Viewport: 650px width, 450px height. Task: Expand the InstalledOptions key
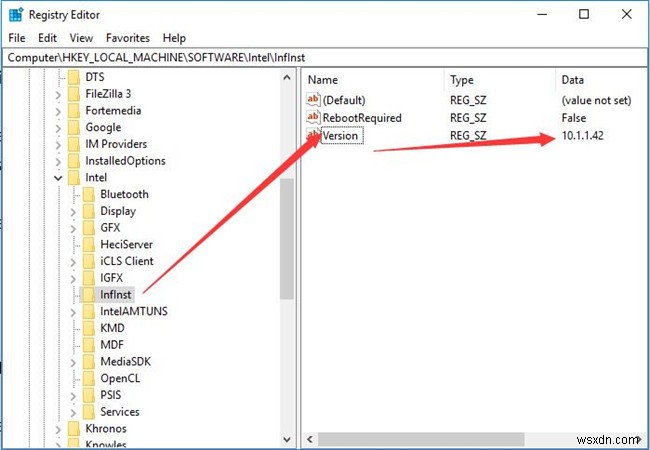click(x=58, y=161)
